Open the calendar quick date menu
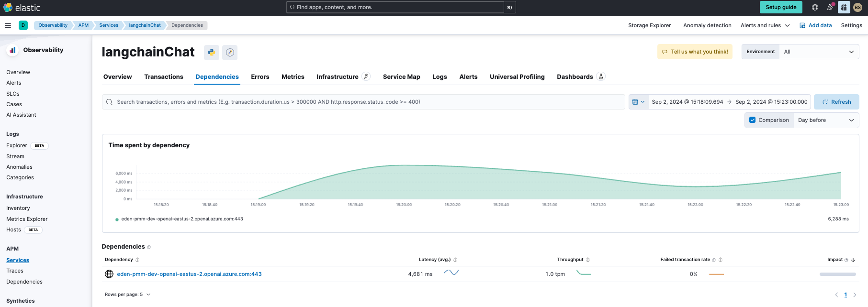This screenshot has width=868, height=307. click(x=638, y=102)
